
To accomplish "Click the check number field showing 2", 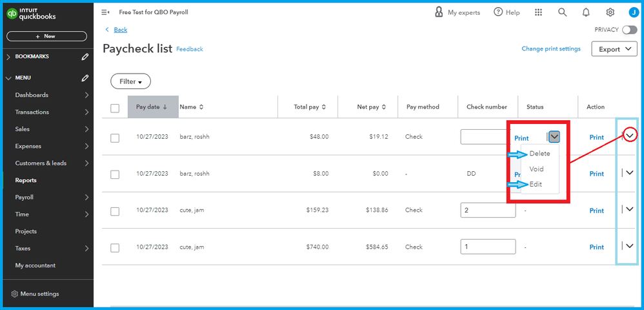I will [488, 211].
